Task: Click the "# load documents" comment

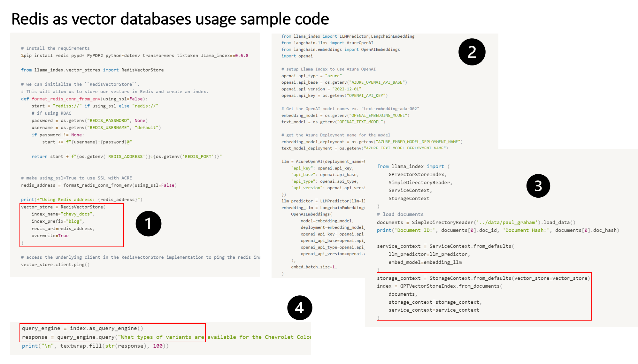Action: 400,215
